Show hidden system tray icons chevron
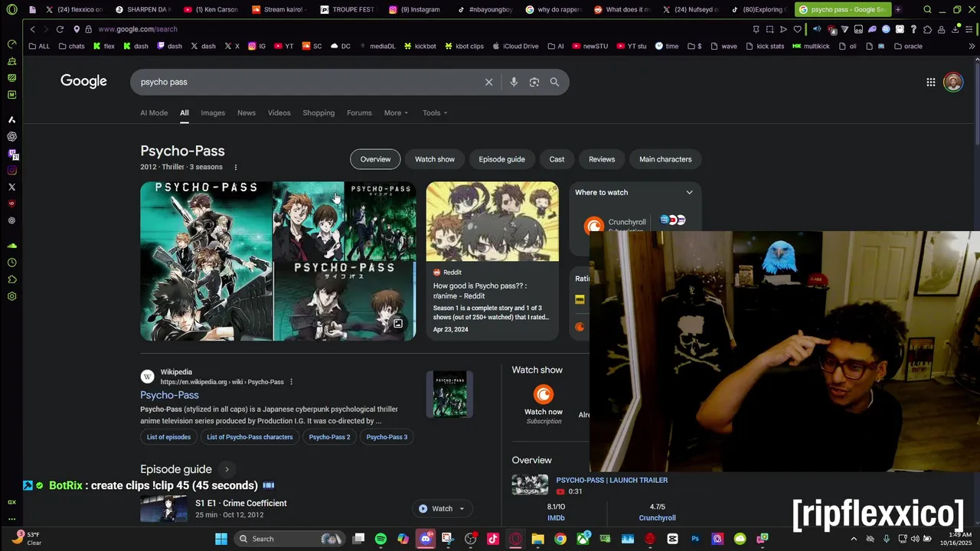This screenshot has height=551, width=980. coord(854,539)
